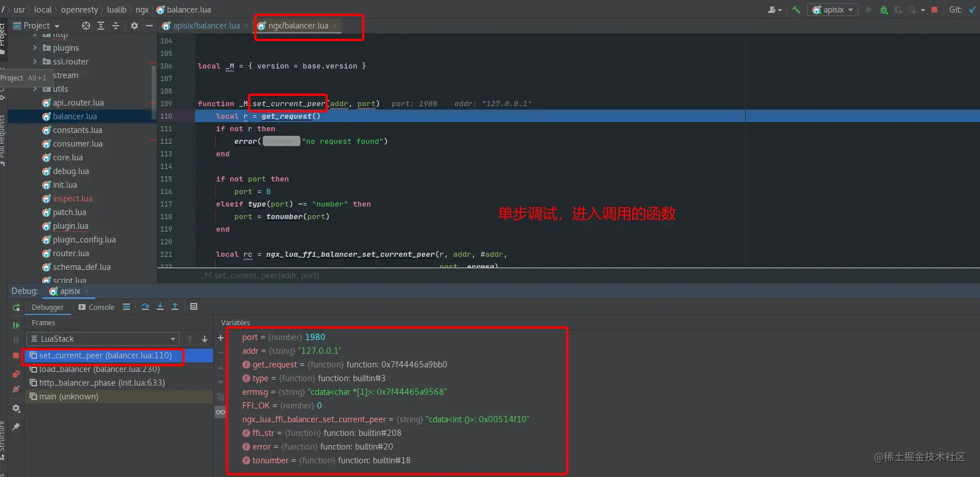
Task: Open the Project view selector dropdown
Action: [36, 26]
